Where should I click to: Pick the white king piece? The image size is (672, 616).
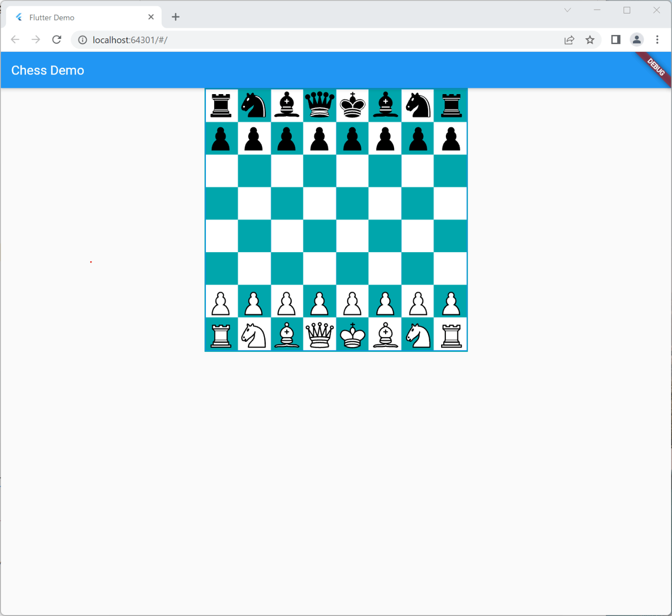point(353,335)
